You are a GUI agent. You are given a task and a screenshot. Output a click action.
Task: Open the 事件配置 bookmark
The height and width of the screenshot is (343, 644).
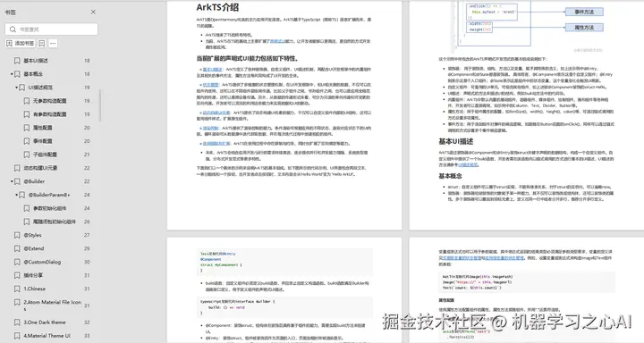43,141
